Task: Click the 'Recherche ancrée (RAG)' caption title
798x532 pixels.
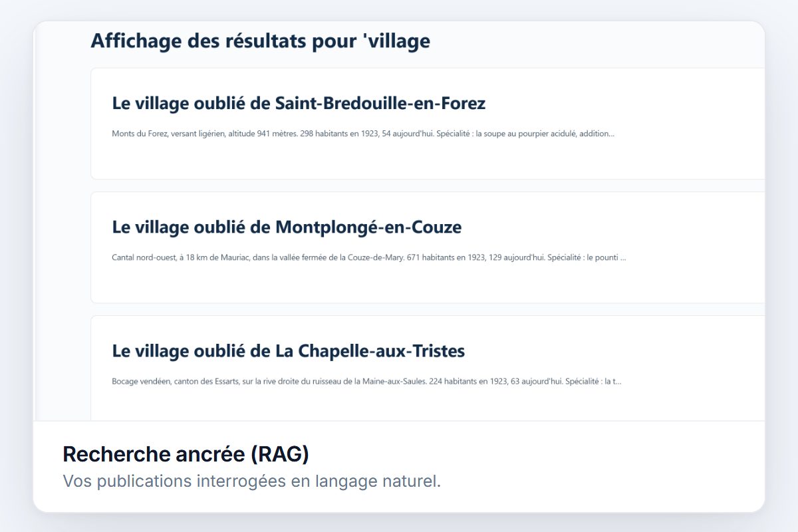Action: pos(186,454)
